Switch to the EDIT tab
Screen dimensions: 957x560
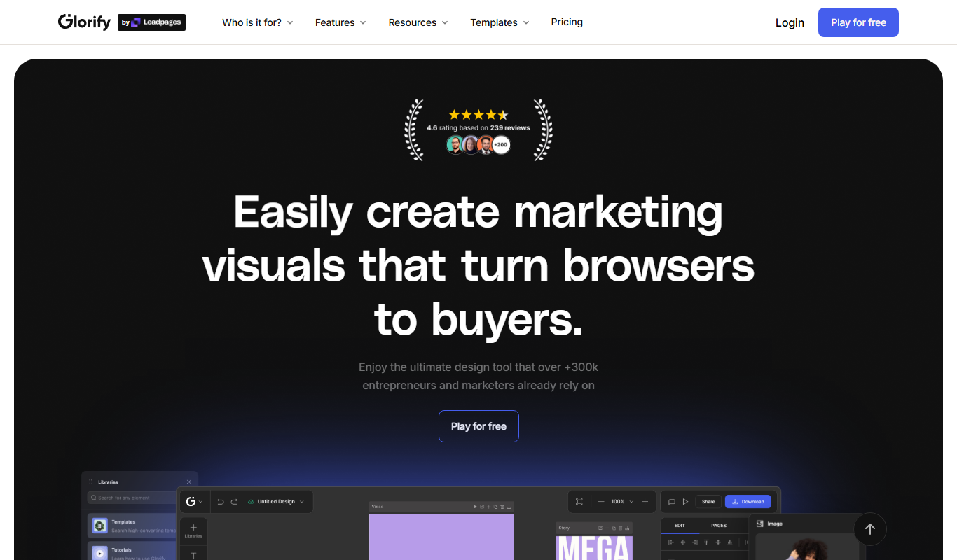pyautogui.click(x=680, y=525)
